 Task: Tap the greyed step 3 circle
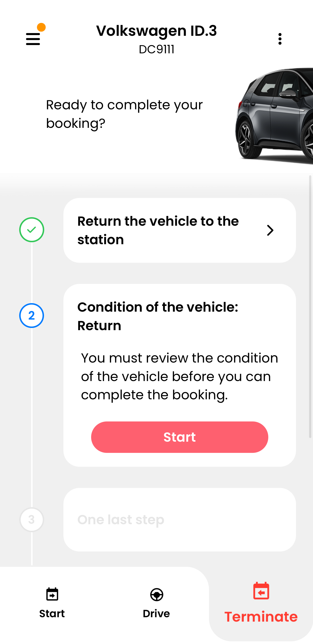coord(32,520)
